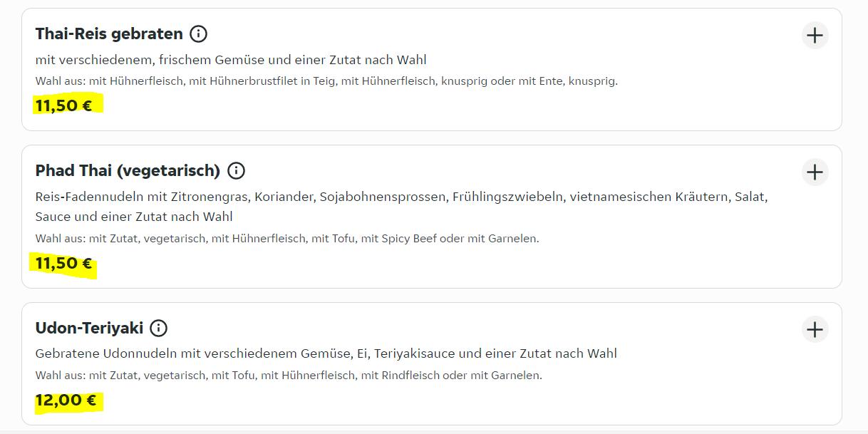
Task: Add Thai-Reis gebraten with the plus icon
Action: (815, 35)
